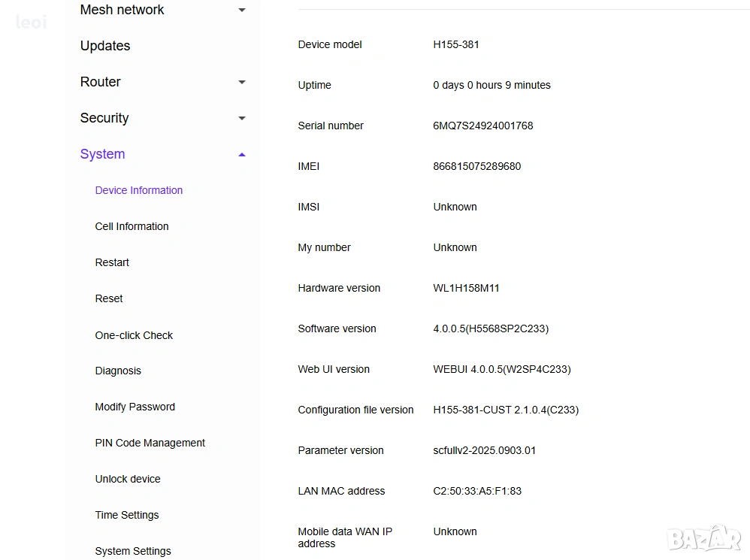Open the Updates menu item

(105, 46)
